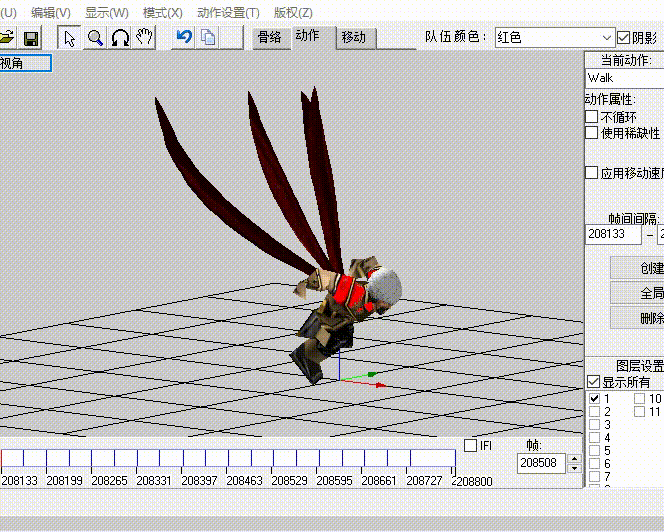This screenshot has width=664, height=532.
Task: Check layer 11 checkbox
Action: (639, 411)
